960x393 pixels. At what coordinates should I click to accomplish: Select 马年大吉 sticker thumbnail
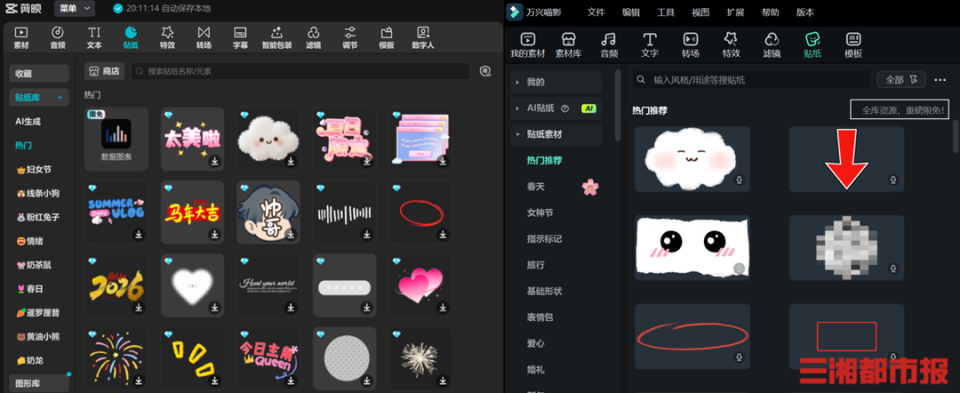[192, 212]
